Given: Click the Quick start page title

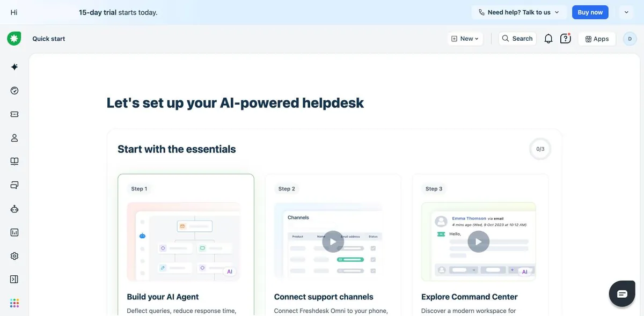Looking at the screenshot, I should point(49,39).
